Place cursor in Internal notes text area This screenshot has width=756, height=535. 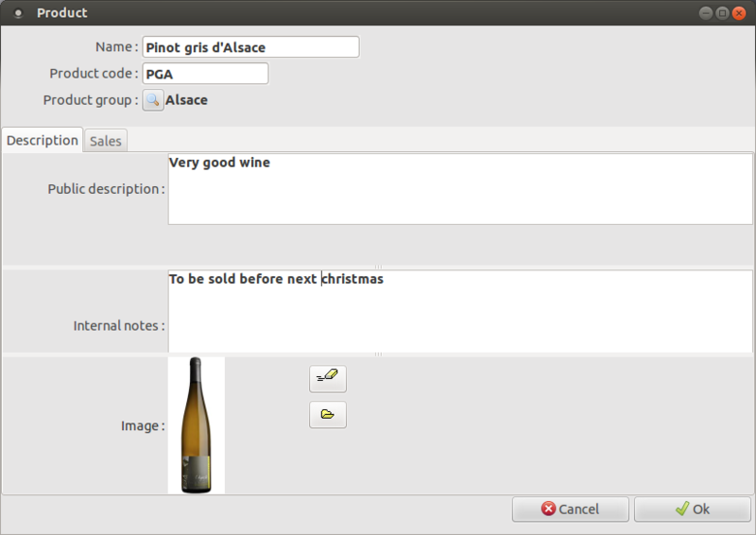(x=460, y=311)
